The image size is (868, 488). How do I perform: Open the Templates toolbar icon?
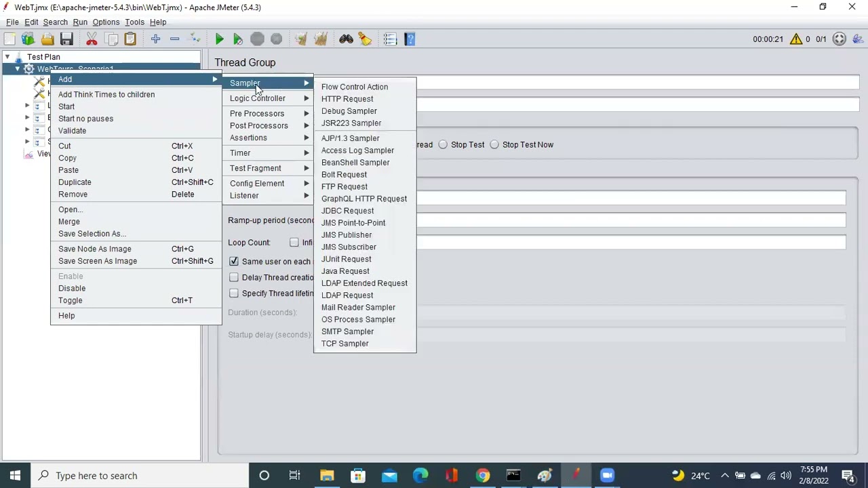pyautogui.click(x=28, y=39)
